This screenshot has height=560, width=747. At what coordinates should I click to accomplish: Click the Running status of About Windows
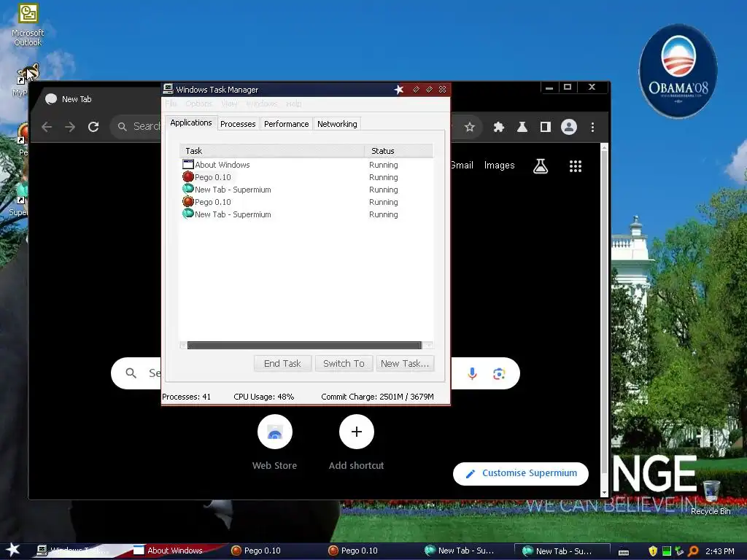384,165
